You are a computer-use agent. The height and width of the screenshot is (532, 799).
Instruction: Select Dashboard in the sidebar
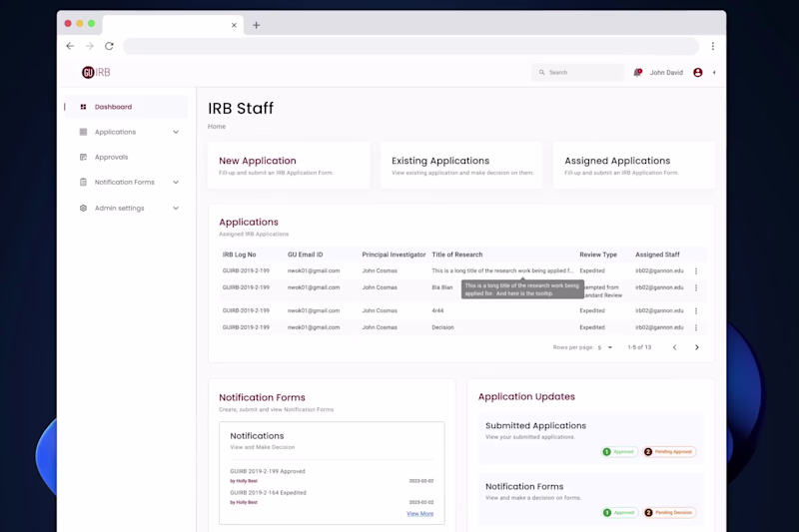click(x=113, y=107)
